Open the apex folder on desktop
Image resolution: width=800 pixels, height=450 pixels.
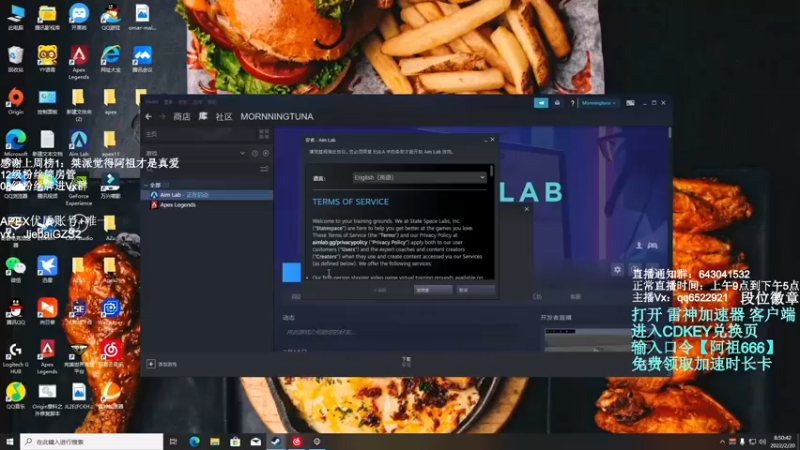(110, 101)
